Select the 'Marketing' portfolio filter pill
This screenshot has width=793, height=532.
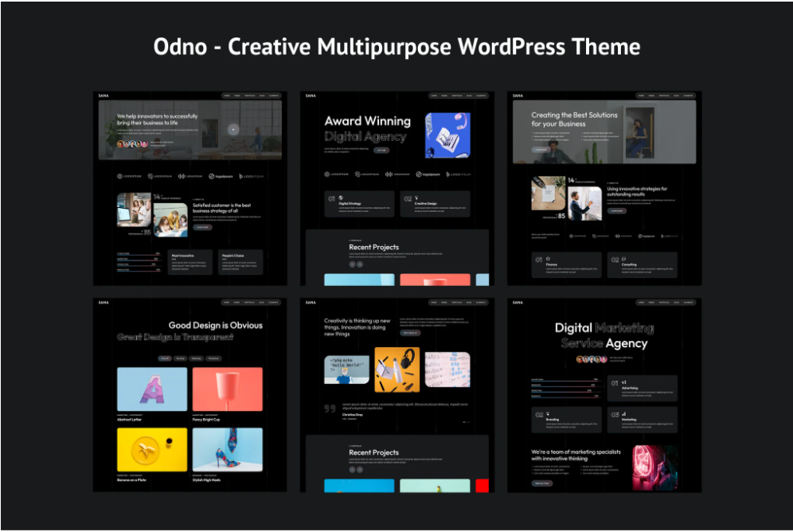pyautogui.click(x=196, y=358)
